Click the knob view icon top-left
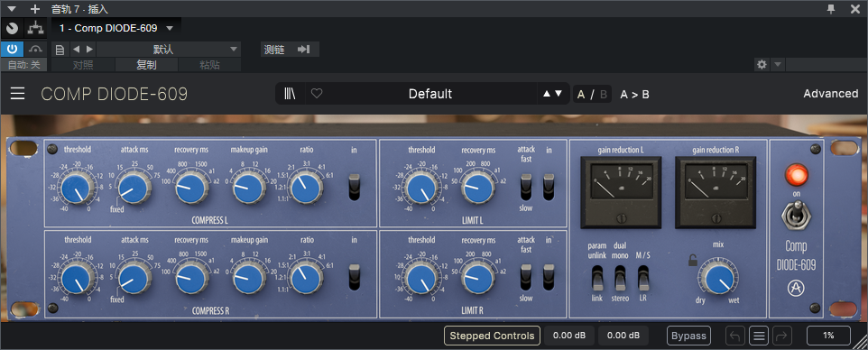Screen dimensions: 868x350 (12, 28)
